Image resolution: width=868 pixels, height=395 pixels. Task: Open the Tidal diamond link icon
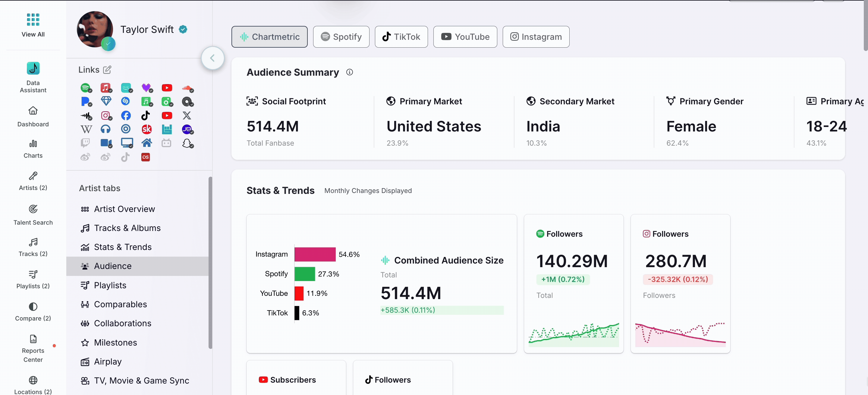tap(106, 101)
